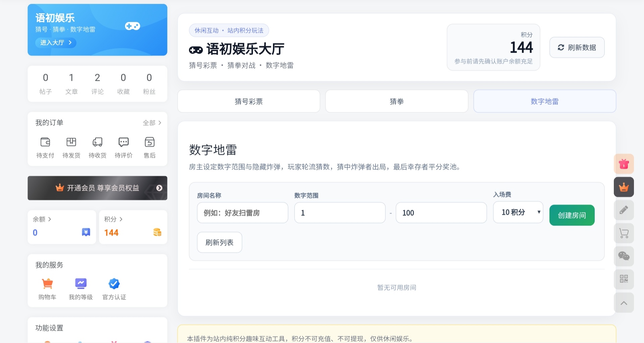Click the WeChat floating sidebar icon
This screenshot has height=343, width=644.
click(624, 257)
